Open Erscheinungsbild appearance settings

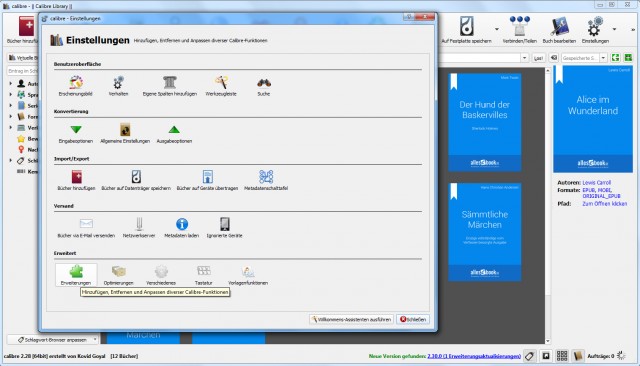point(76,86)
